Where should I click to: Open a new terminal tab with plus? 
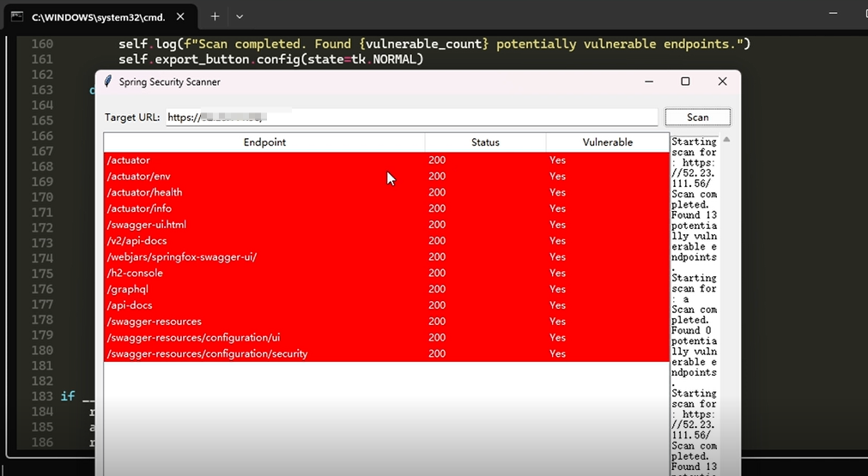(x=215, y=16)
